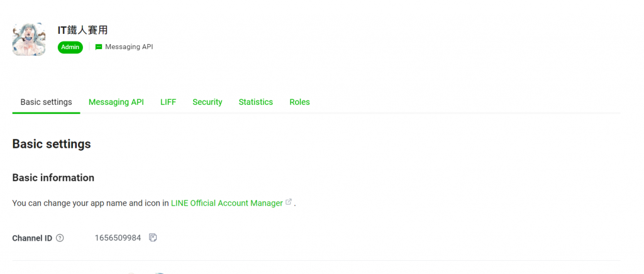Switch to the Messaging API tab
The width and height of the screenshot is (644, 274).
tap(116, 102)
